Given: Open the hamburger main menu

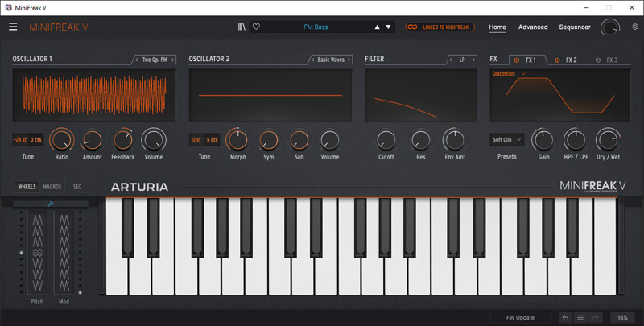Looking at the screenshot, I should click(x=13, y=27).
